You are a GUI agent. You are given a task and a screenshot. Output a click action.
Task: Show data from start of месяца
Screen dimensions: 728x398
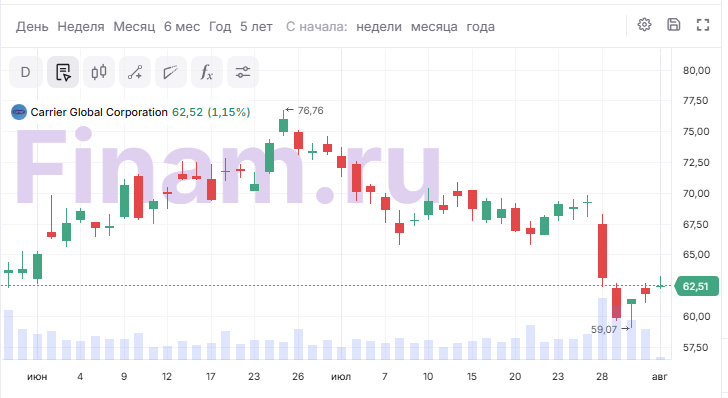click(434, 27)
